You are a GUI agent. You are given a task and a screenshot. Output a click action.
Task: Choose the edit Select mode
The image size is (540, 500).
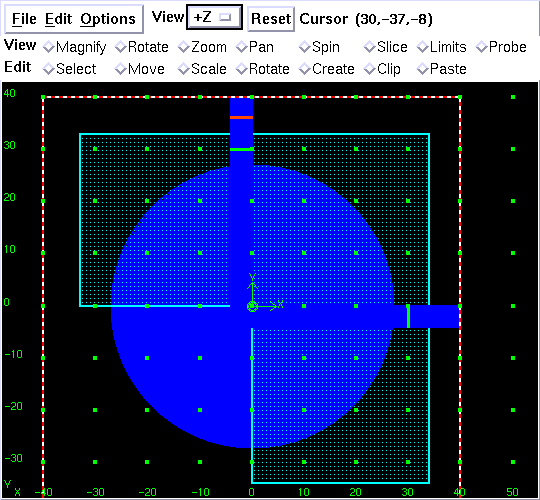coord(69,69)
